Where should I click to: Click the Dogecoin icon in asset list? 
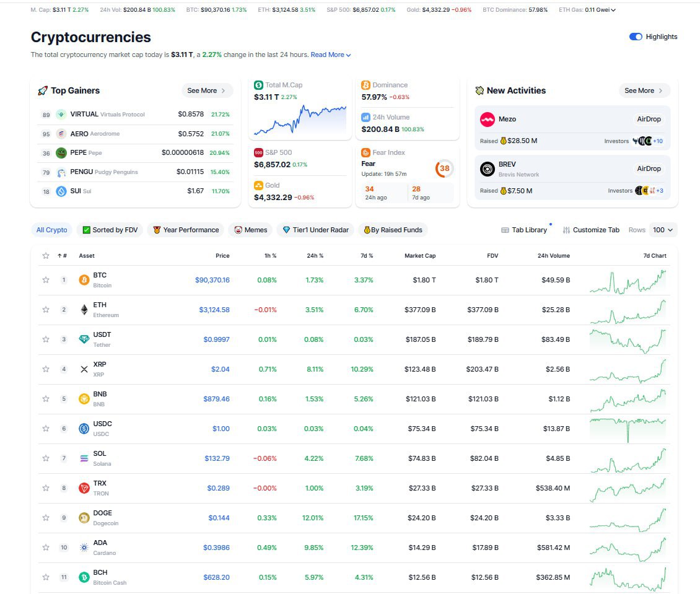(84, 518)
